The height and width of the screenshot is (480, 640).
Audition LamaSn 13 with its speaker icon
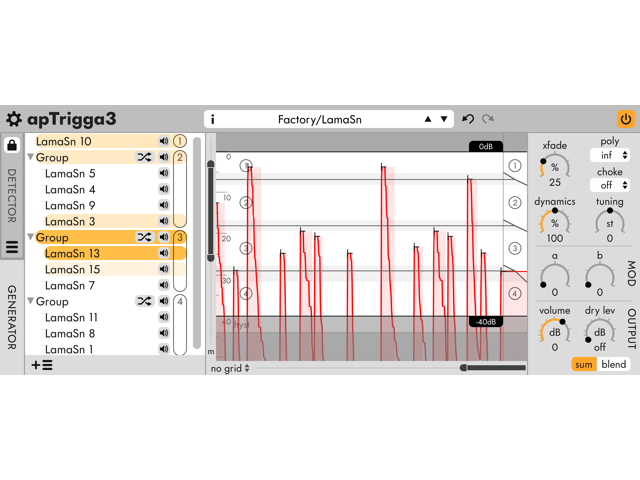pyautogui.click(x=164, y=253)
